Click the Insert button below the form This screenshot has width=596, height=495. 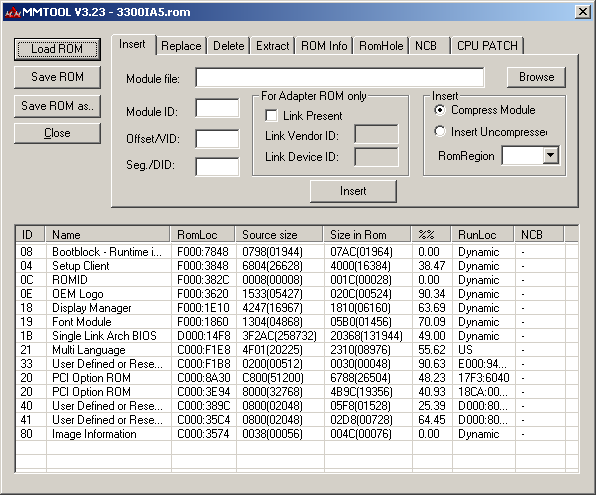[x=353, y=191]
